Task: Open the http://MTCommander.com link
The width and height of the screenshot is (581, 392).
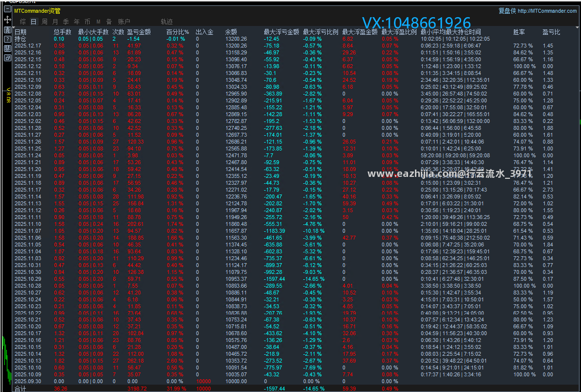Action: 547,11
